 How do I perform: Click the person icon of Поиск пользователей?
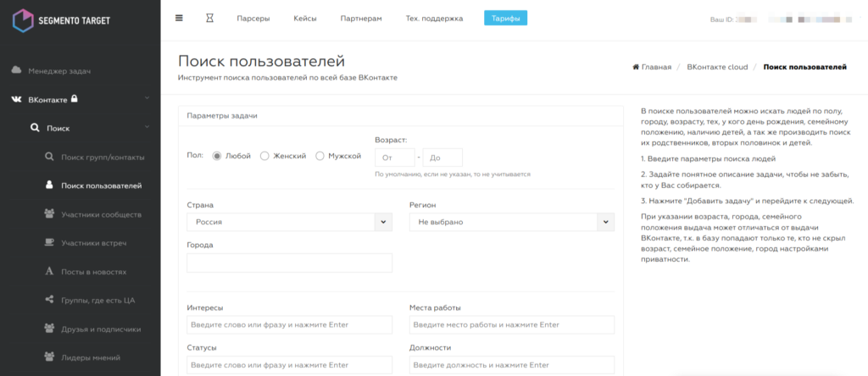click(x=49, y=185)
